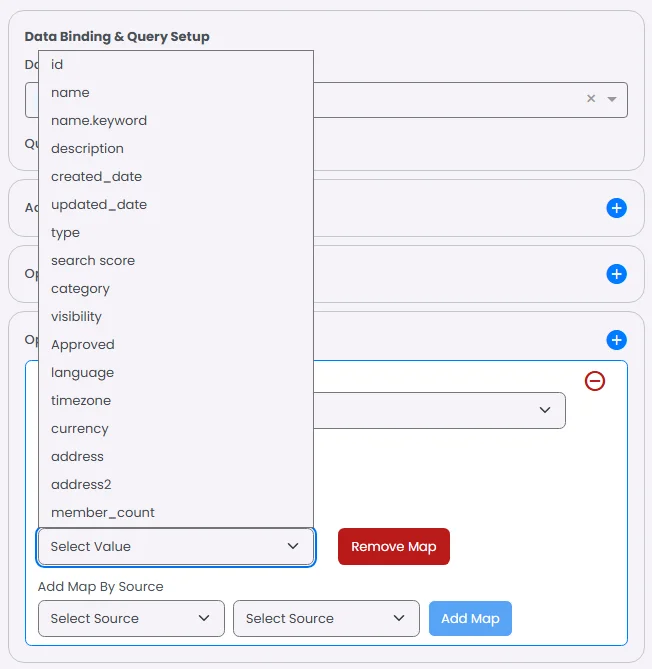Select 'timezone' from the list
This screenshot has width=652, height=669.
click(81, 400)
